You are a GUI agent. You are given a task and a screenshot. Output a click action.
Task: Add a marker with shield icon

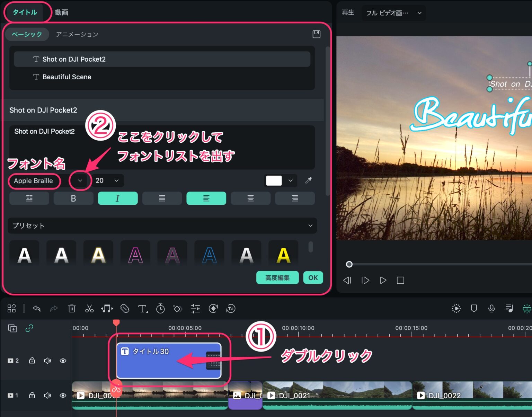click(474, 308)
